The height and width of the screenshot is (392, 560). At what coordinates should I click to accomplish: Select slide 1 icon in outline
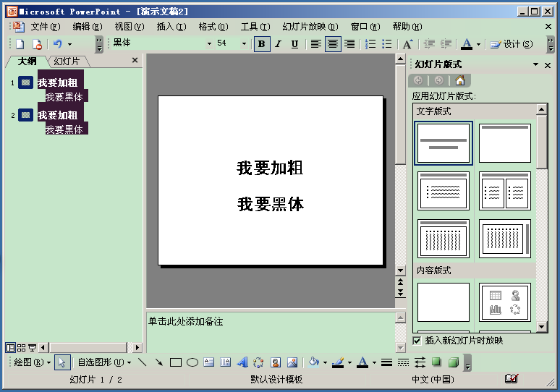[x=26, y=83]
